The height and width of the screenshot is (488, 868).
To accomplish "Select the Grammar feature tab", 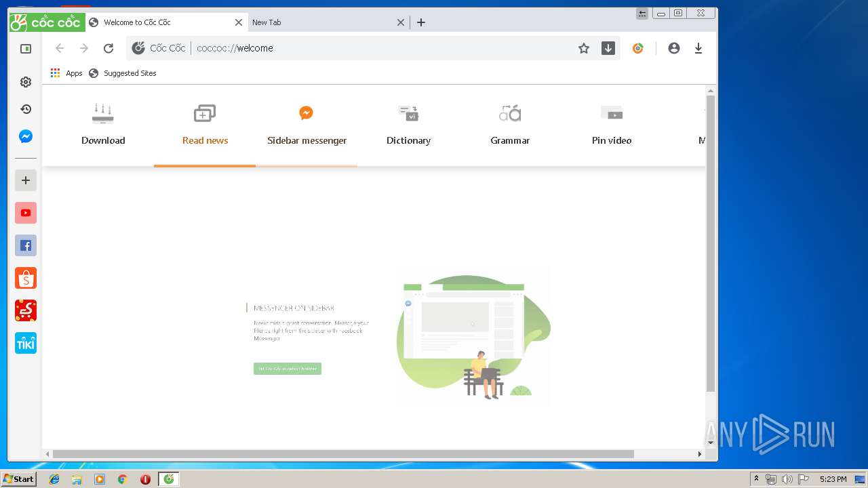I will [510, 125].
